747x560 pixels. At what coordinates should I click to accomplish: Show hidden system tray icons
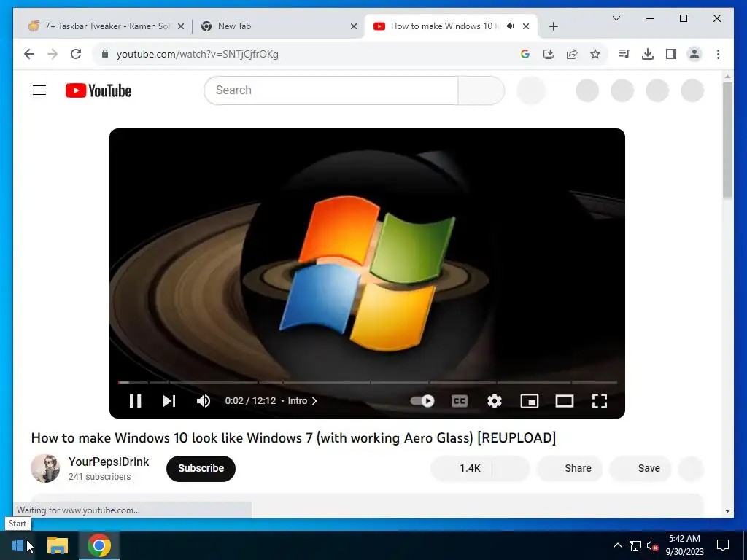(617, 545)
